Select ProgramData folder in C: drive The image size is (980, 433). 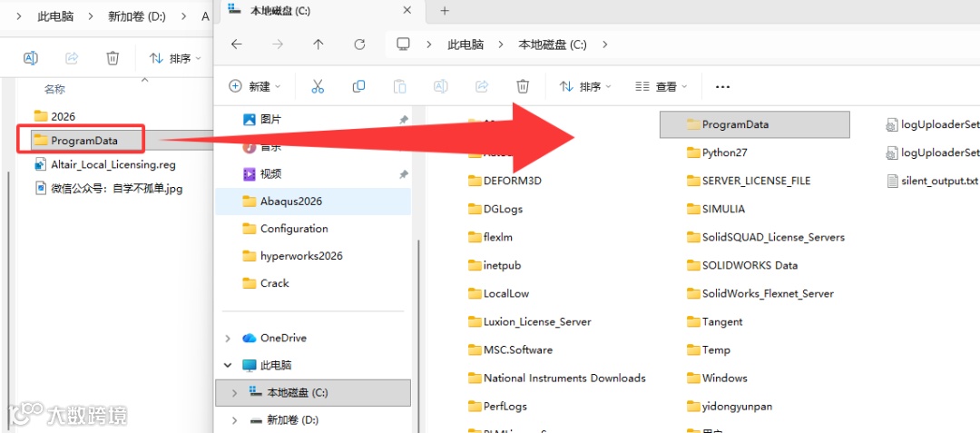pyautogui.click(x=754, y=124)
